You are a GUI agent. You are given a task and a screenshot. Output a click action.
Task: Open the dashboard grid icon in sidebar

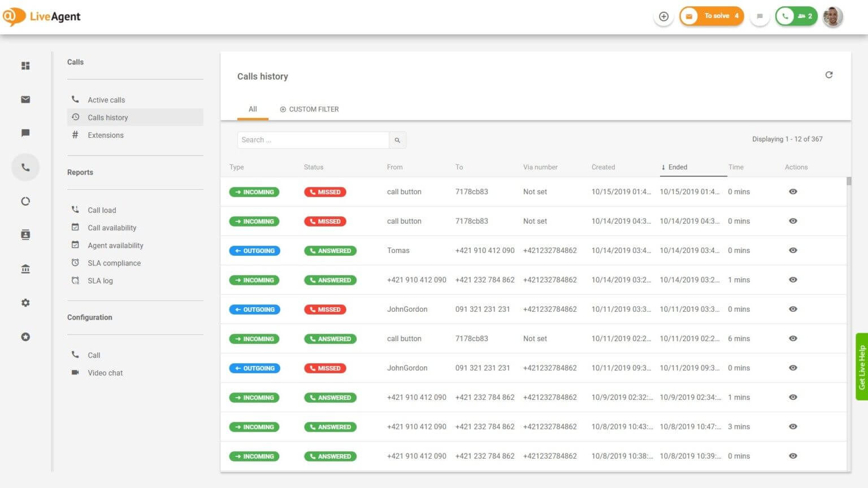(x=25, y=66)
